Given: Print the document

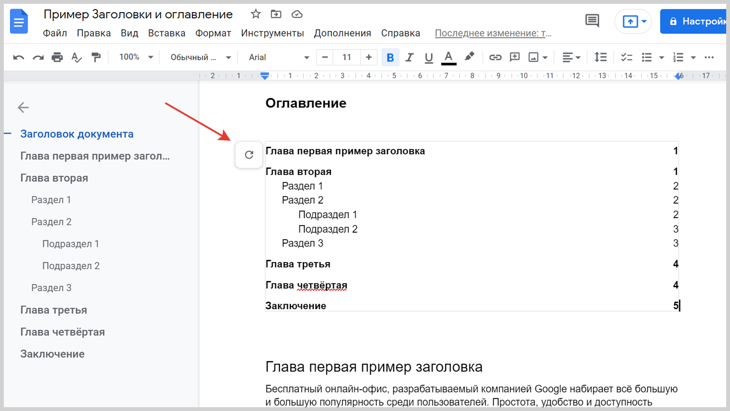Looking at the screenshot, I should point(57,57).
